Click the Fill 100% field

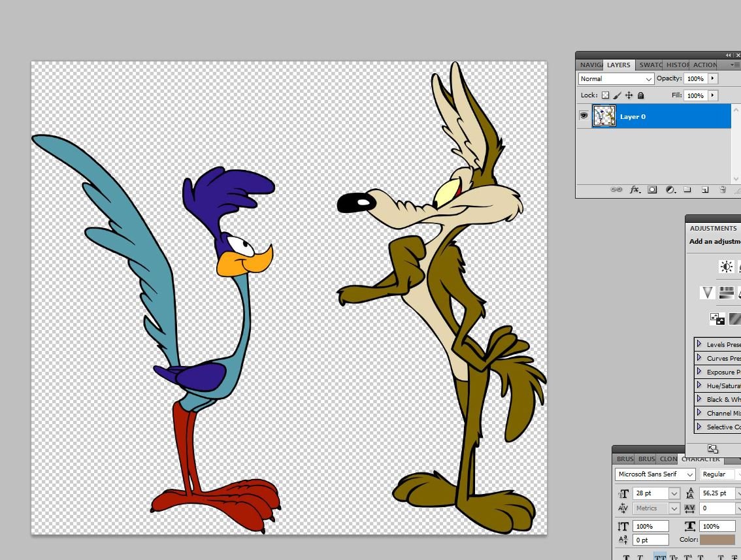point(696,95)
